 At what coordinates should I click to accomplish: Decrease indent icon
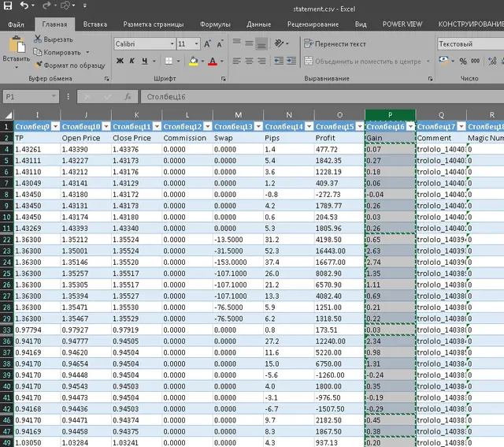[279, 61]
